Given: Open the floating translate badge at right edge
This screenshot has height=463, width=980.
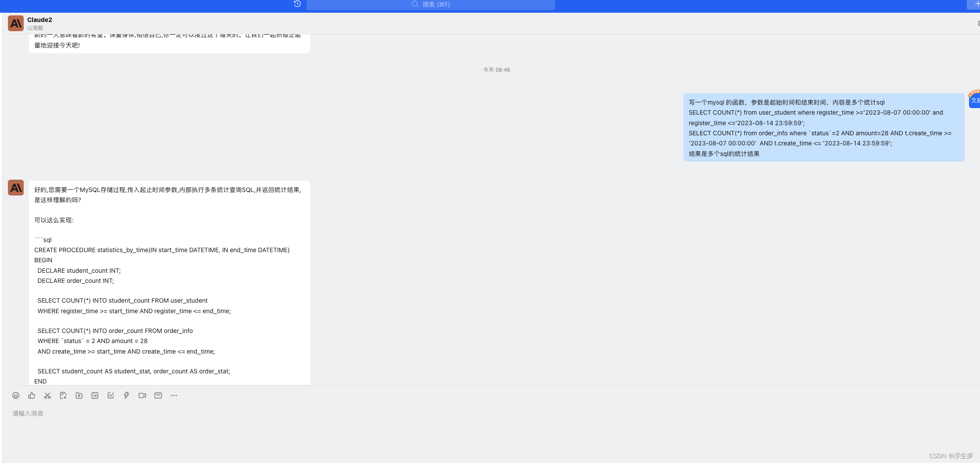Looking at the screenshot, I should coord(974,99).
